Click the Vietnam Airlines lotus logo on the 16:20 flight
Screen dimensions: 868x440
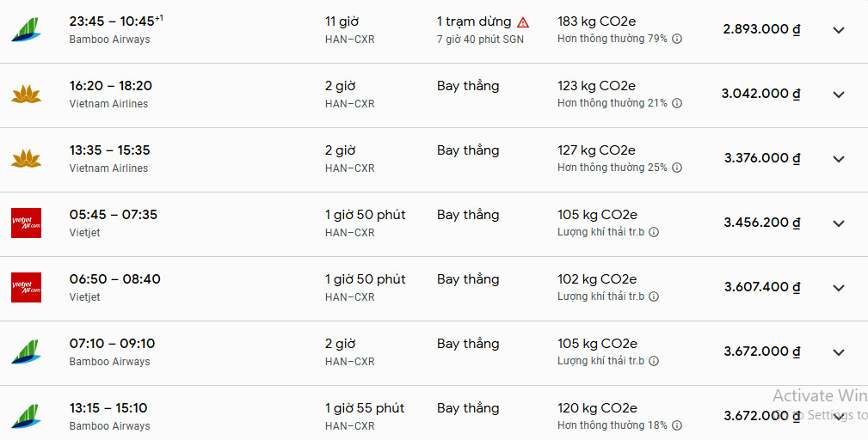[x=26, y=95]
